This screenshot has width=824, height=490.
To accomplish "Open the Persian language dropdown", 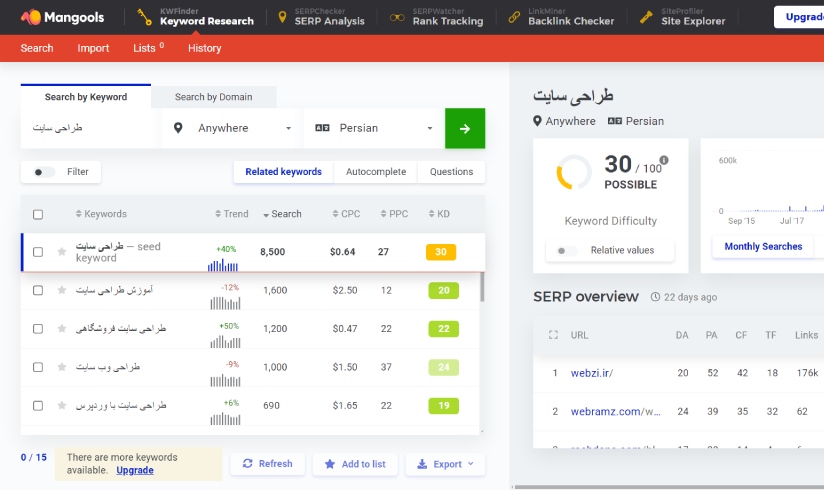I will point(374,128).
